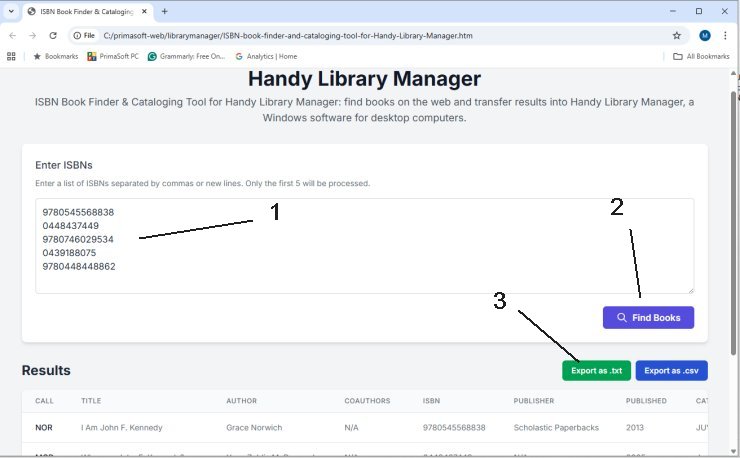The height and width of the screenshot is (458, 740).
Task: Open the Chrome profile avatar
Action: (x=705, y=35)
